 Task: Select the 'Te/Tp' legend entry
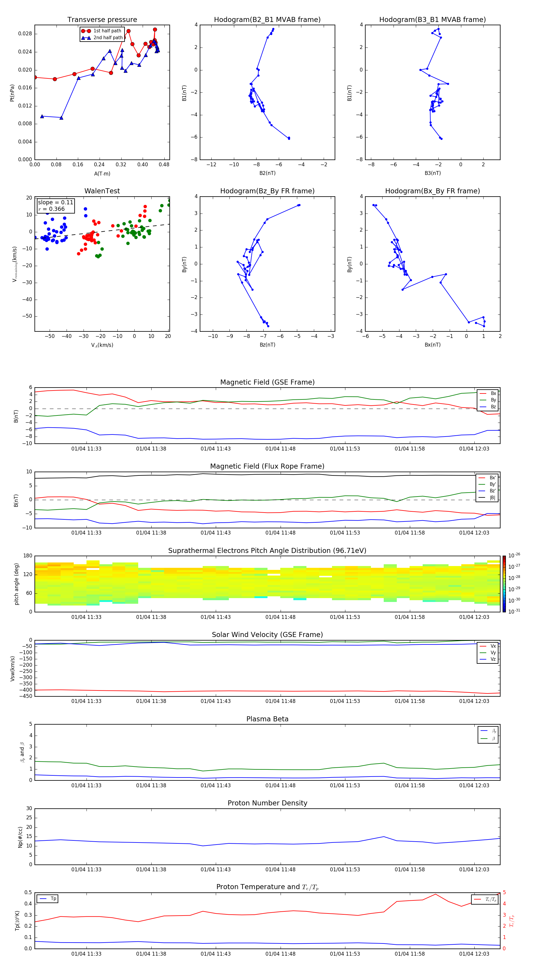485,899
